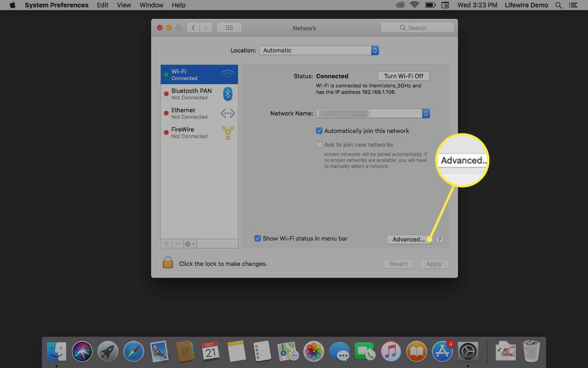
Task: Open Contacts from the Dock
Action: (185, 352)
